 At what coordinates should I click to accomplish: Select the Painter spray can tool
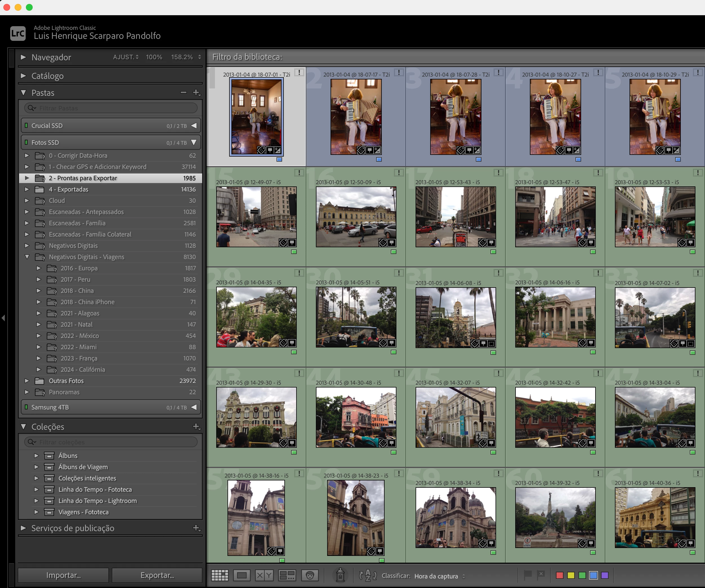click(340, 575)
